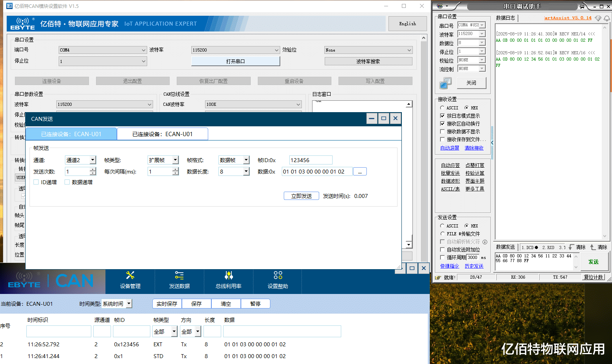Viewport: 612px width, 364px height.
Task: Enable 循环周期 checkbox
Action: click(442, 257)
